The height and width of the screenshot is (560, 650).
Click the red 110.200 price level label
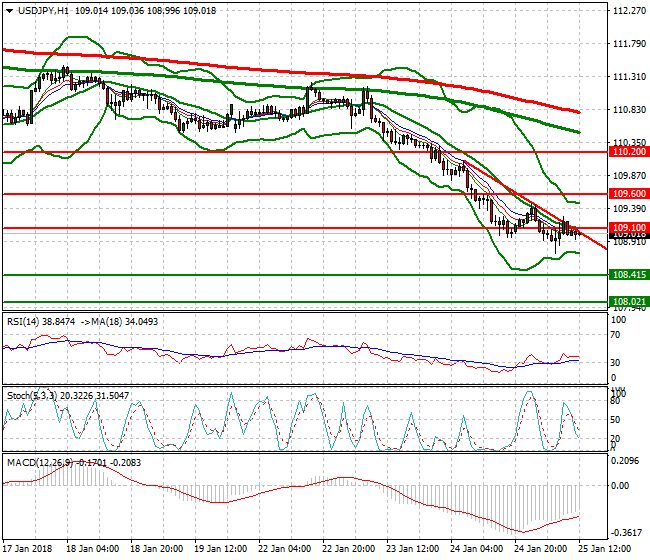(629, 152)
